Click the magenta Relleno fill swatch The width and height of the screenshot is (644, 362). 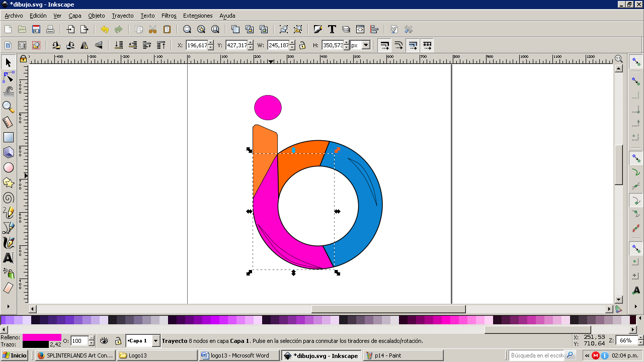[x=42, y=337]
